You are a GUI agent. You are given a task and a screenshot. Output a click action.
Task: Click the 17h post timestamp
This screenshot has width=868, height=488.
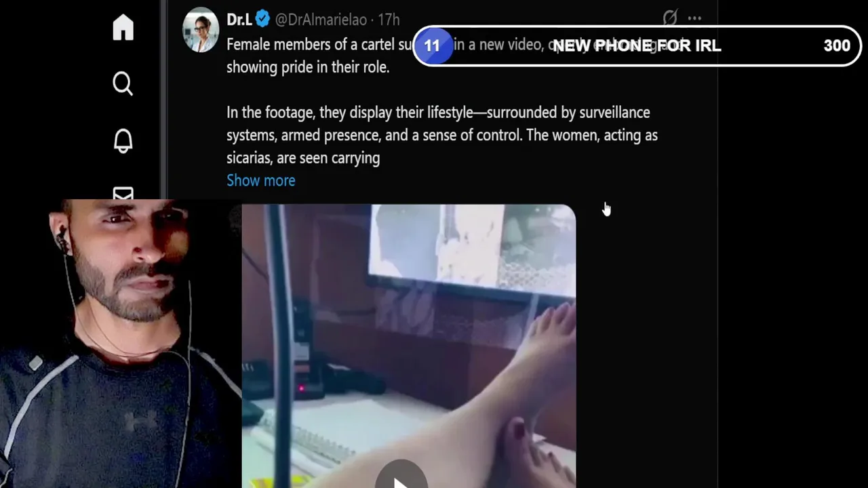point(389,20)
